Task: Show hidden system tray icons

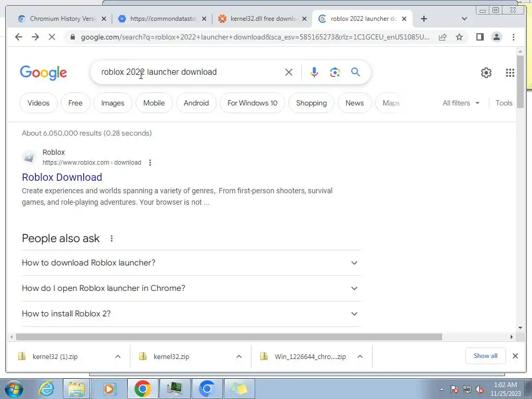Action: coord(442,390)
